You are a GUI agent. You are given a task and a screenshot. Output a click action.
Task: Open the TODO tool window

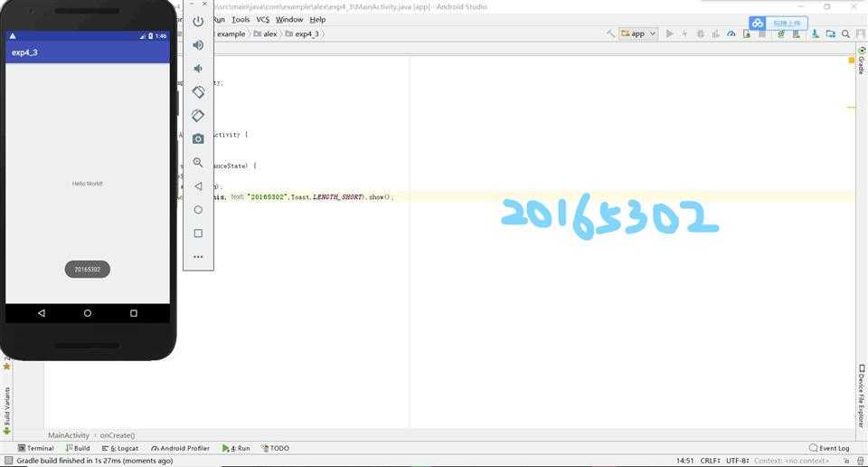[x=275, y=448]
